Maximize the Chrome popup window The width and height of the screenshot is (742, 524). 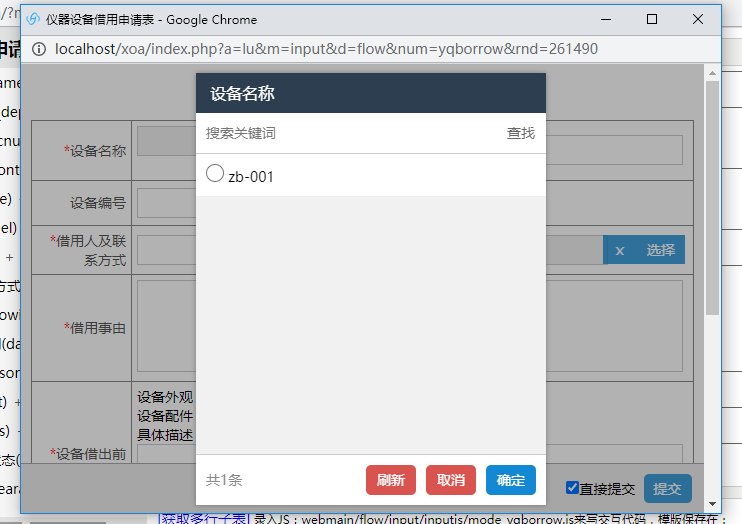(652, 19)
